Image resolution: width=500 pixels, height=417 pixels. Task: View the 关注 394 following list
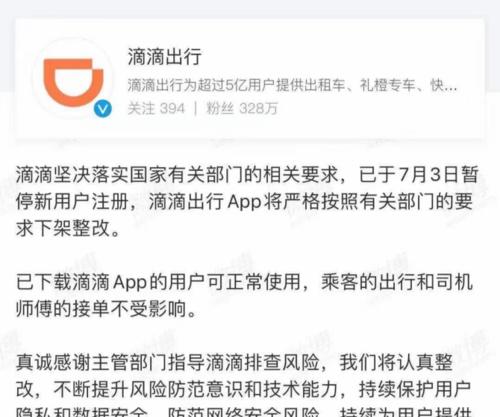click(x=156, y=108)
